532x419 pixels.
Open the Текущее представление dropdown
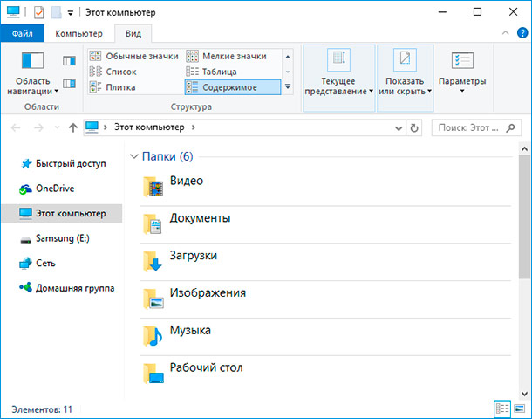pos(339,78)
